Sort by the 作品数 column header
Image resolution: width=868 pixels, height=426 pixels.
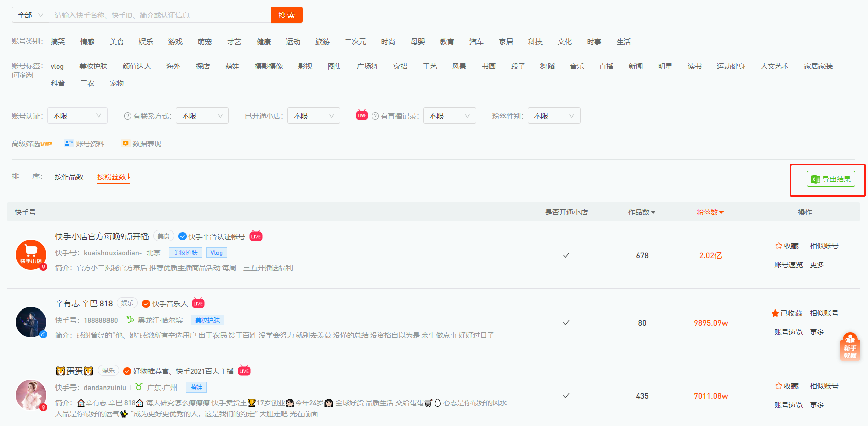641,212
